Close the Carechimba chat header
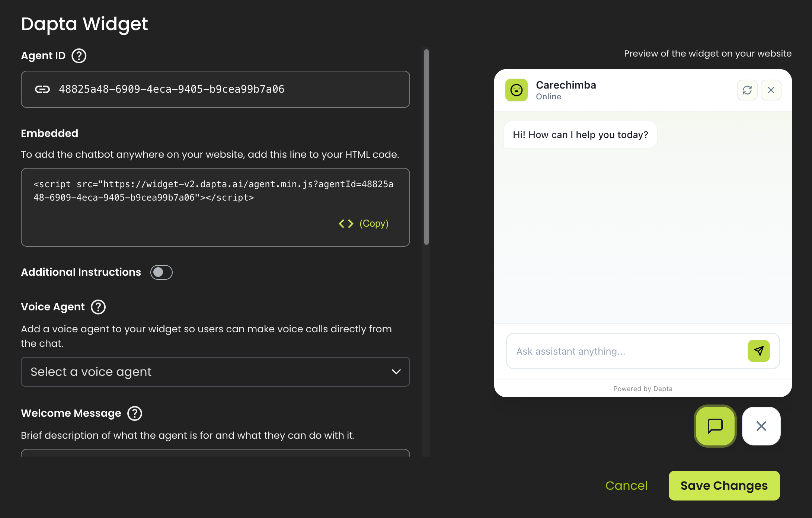 [x=771, y=90]
